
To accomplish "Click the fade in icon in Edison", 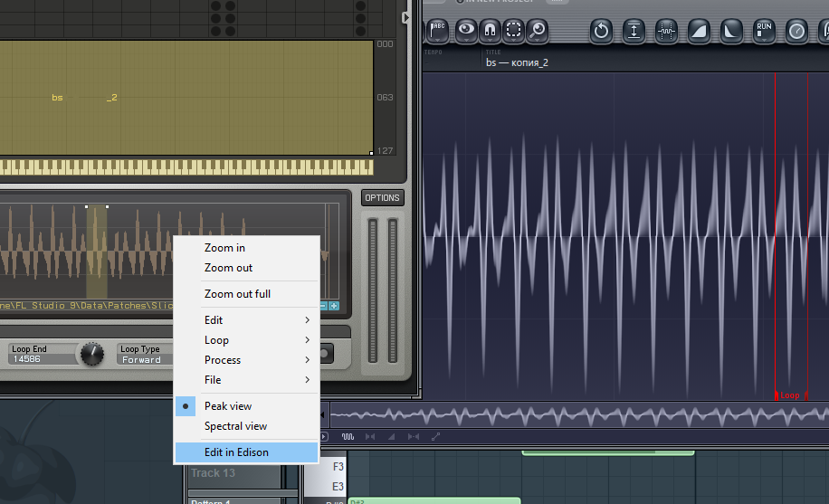I will pyautogui.click(x=699, y=31).
